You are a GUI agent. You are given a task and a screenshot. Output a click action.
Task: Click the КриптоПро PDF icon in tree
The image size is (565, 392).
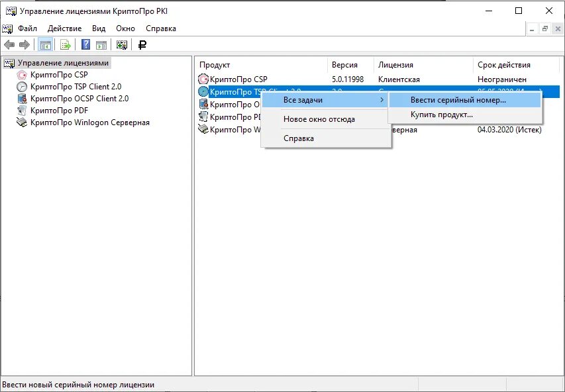pos(22,111)
